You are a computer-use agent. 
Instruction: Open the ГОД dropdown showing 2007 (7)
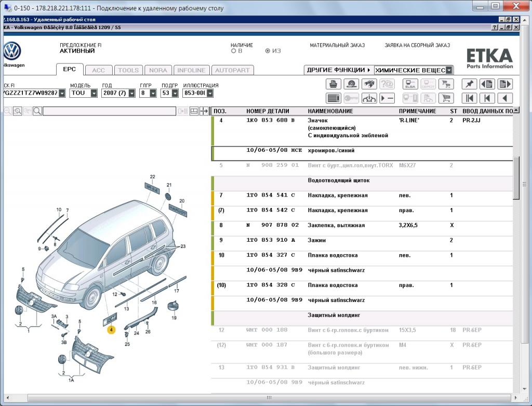(132, 93)
